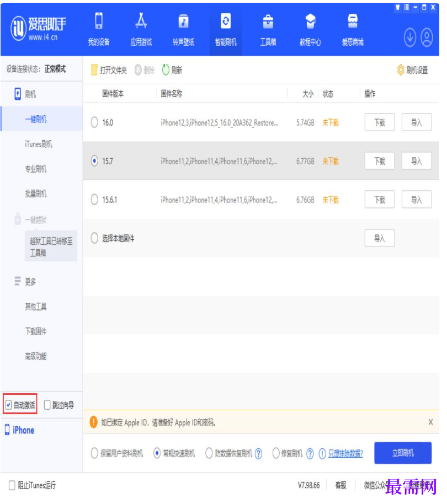Select firmware version 16.0 radio button
Viewport: 447px width, 504px height.
click(x=94, y=122)
